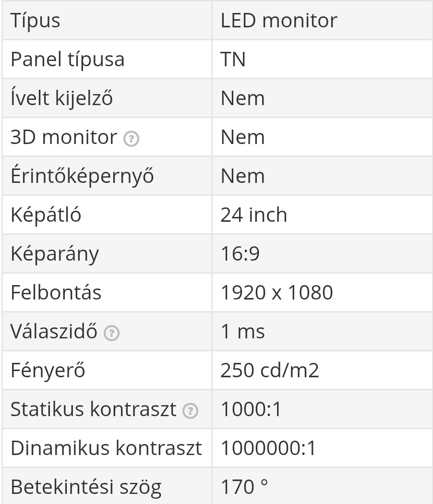Image resolution: width=433 pixels, height=504 pixels.
Task: Select the 16:9 aspect ratio value
Action: point(240,254)
